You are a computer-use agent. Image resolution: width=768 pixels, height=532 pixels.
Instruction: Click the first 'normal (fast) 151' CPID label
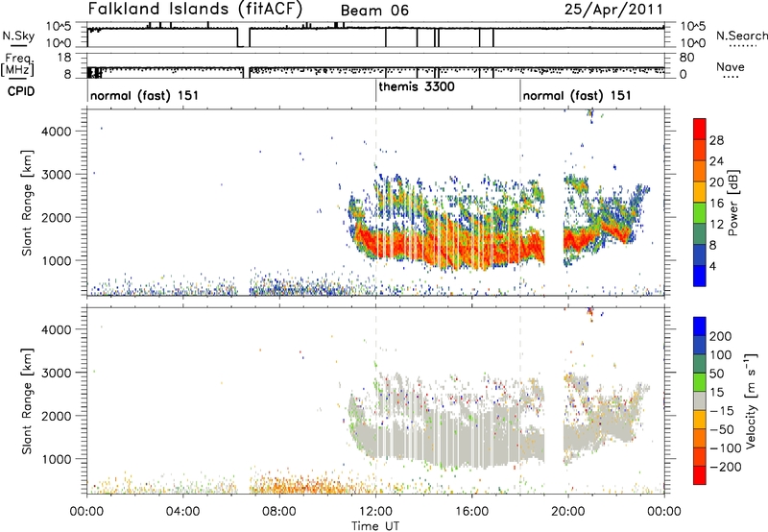(145, 95)
